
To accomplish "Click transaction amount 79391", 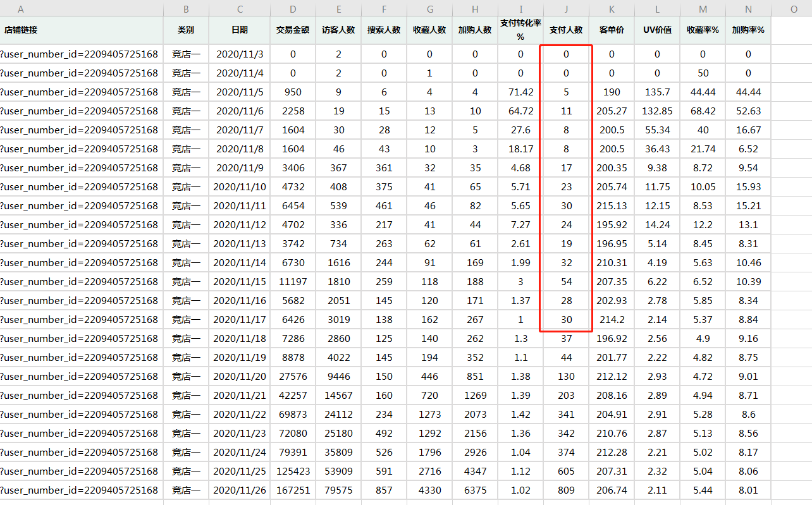I will (293, 453).
